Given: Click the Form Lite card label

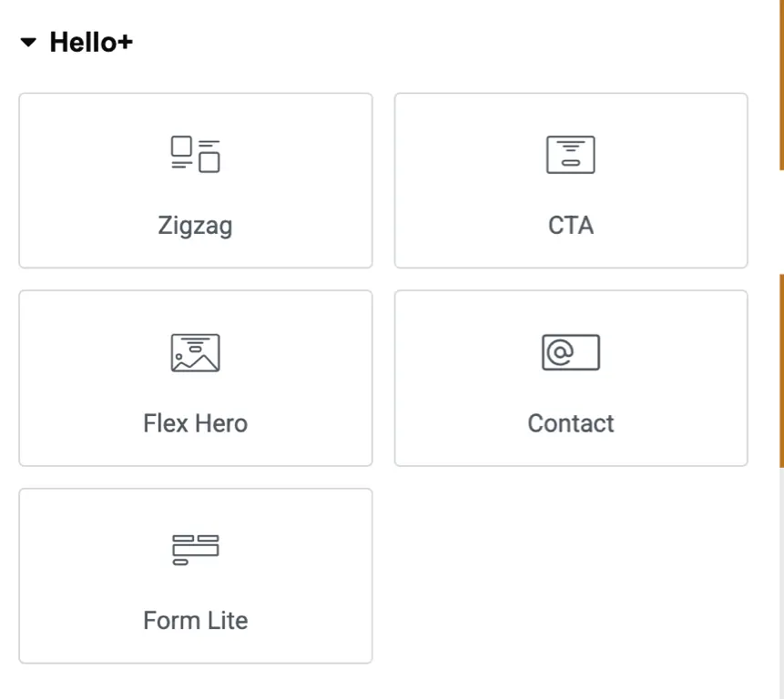Looking at the screenshot, I should pos(195,620).
